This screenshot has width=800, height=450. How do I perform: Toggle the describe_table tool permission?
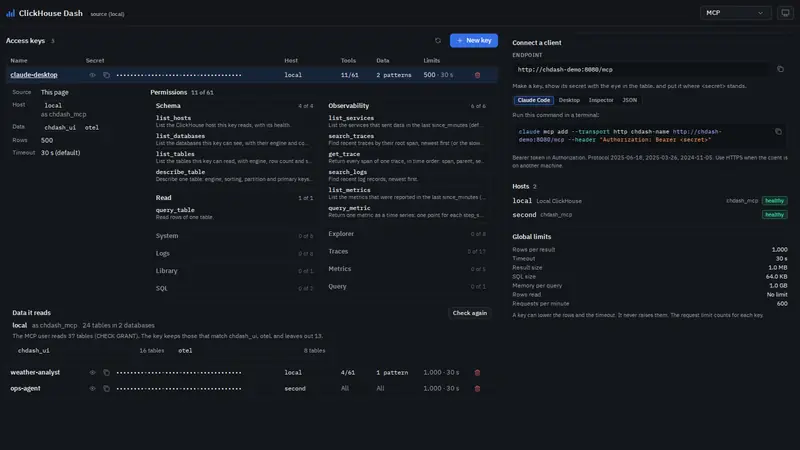pyautogui.click(x=234, y=176)
